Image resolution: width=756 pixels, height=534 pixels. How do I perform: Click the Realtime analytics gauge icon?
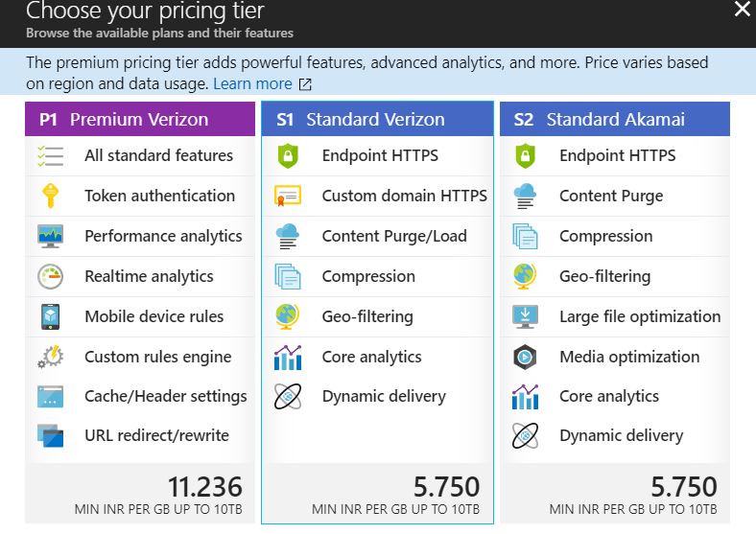[50, 276]
